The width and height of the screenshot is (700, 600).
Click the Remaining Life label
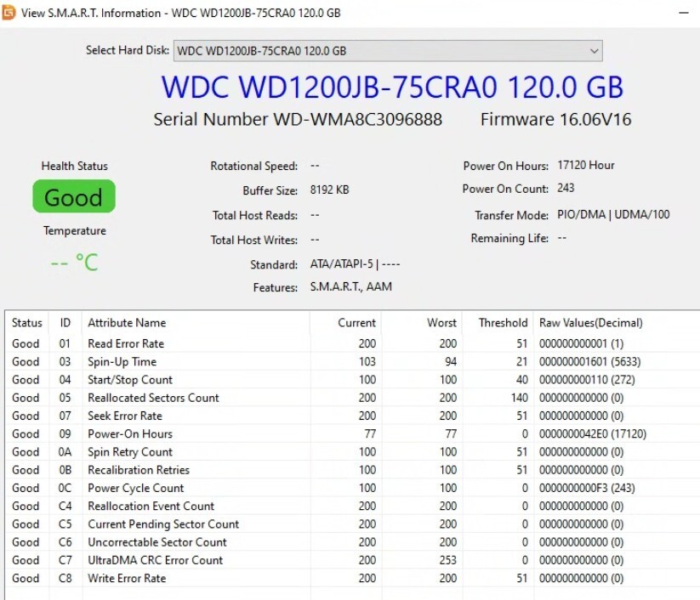pos(509,238)
